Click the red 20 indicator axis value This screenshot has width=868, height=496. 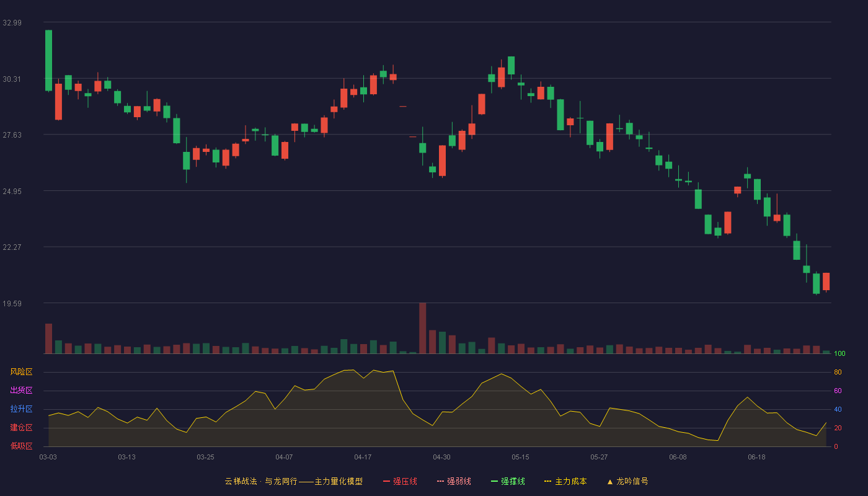(x=838, y=428)
